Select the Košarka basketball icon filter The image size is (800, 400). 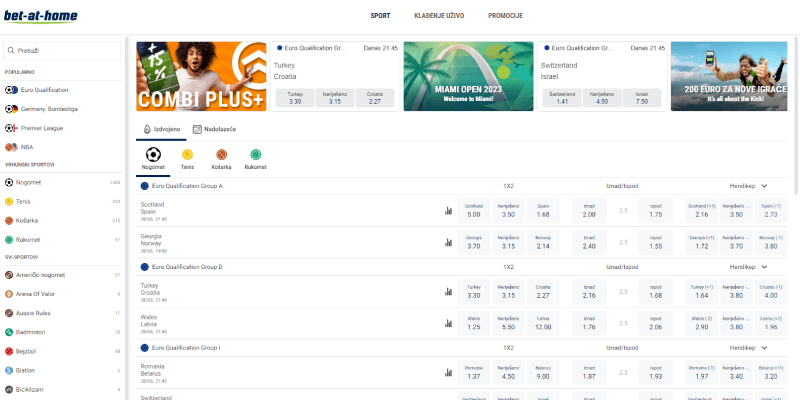(x=221, y=159)
